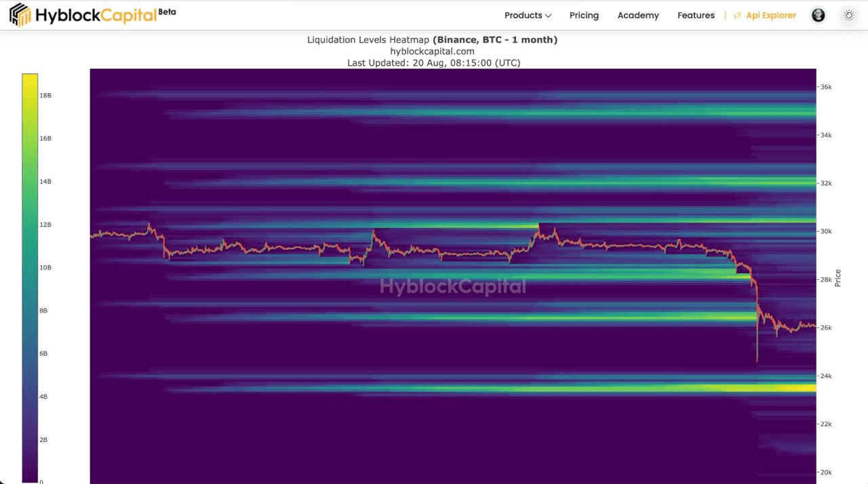The height and width of the screenshot is (484, 868).
Task: Click the hyblockcapital.com subtitle text
Action: (432, 51)
